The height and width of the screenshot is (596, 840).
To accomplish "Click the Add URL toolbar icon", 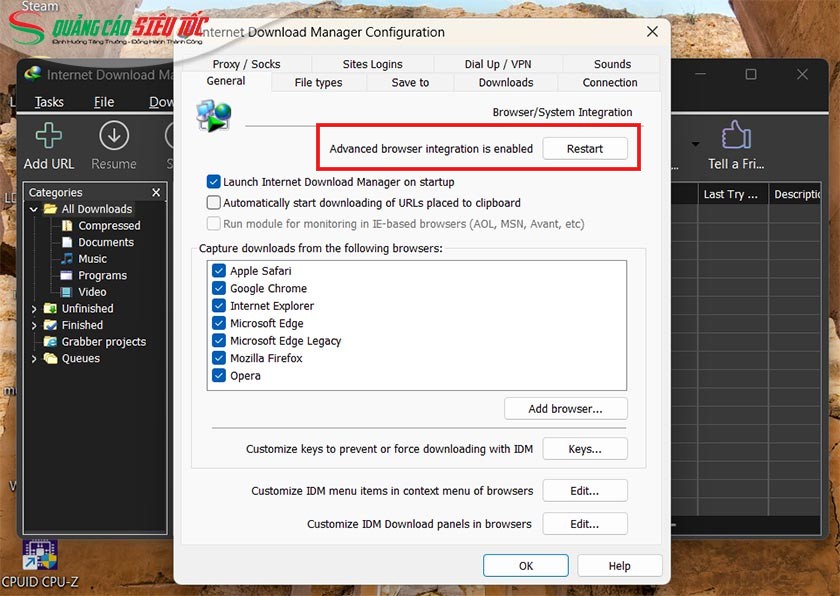I will (48, 136).
